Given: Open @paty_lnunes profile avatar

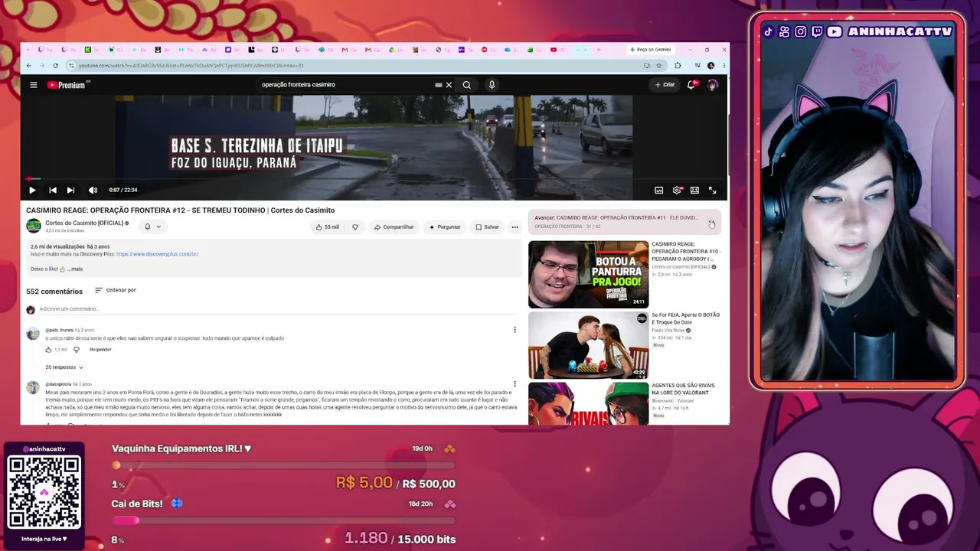Looking at the screenshot, I should [33, 334].
